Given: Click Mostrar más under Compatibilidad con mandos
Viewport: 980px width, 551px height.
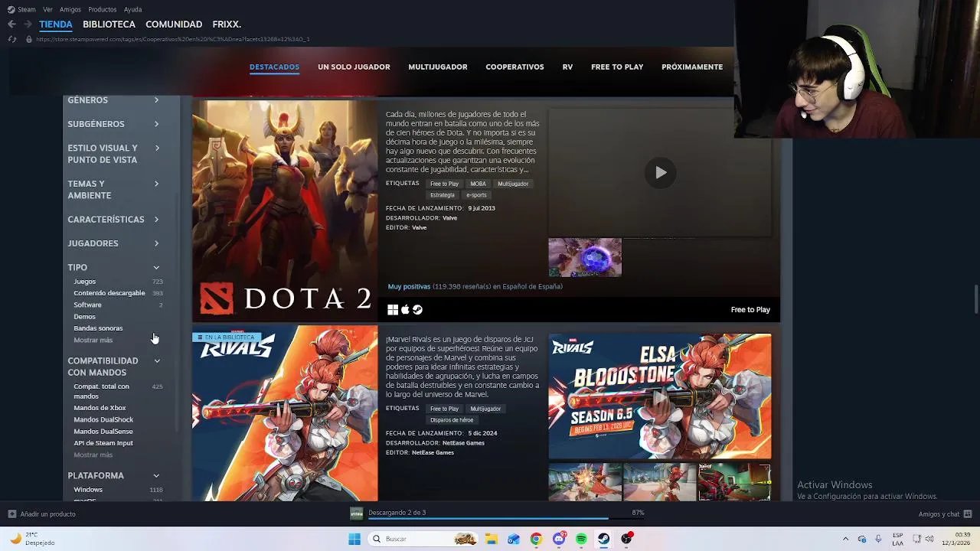Looking at the screenshot, I should click(x=93, y=455).
